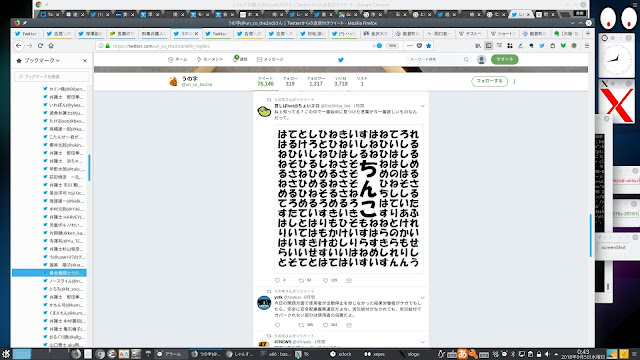Click the あ input method tray icon
Screen dimensions: 640x360
pos(462,354)
